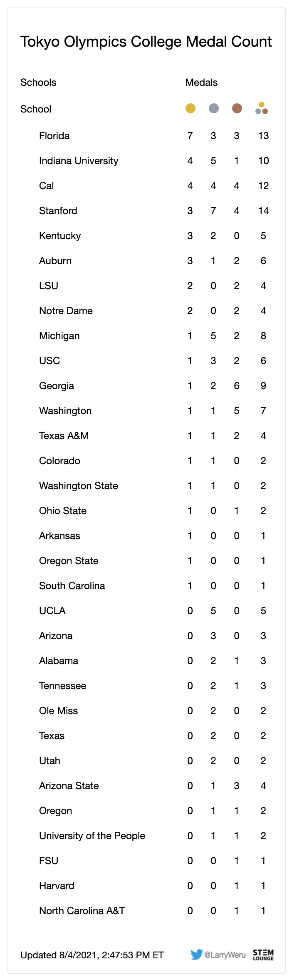292x980 pixels.
Task: Click North Carolina A&T entry
Action: pos(82,911)
